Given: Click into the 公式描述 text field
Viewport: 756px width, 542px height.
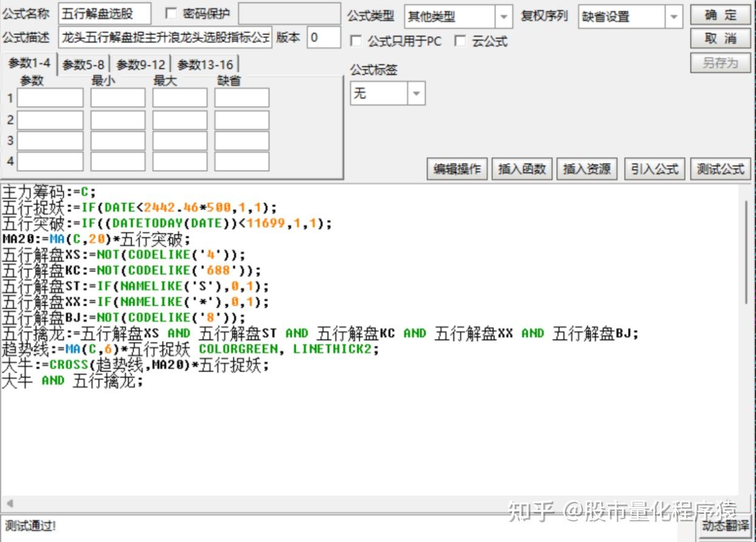Looking at the screenshot, I should point(165,38).
